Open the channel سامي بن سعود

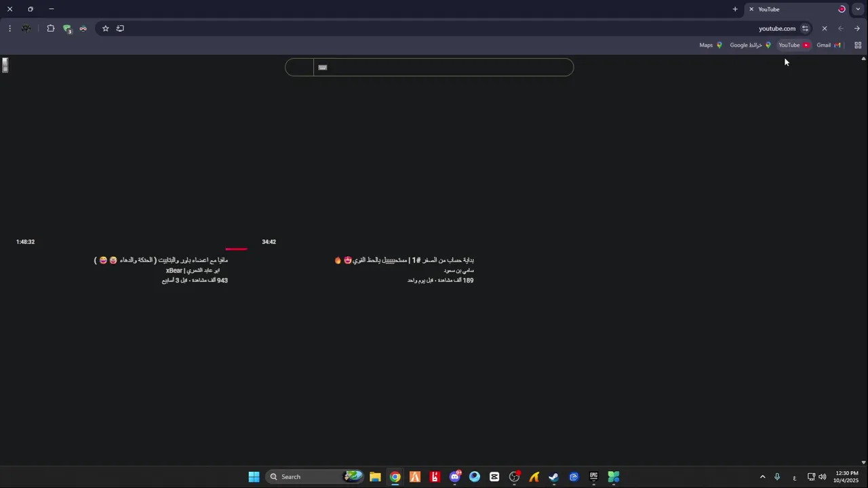(459, 270)
